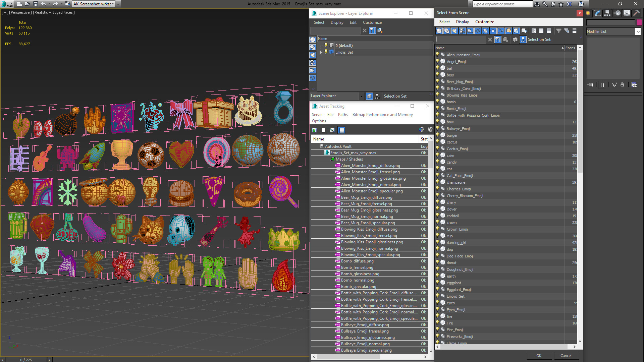Screen dimensions: 644x362
Task: Open the Modifier List dropdown
Action: tap(638, 32)
